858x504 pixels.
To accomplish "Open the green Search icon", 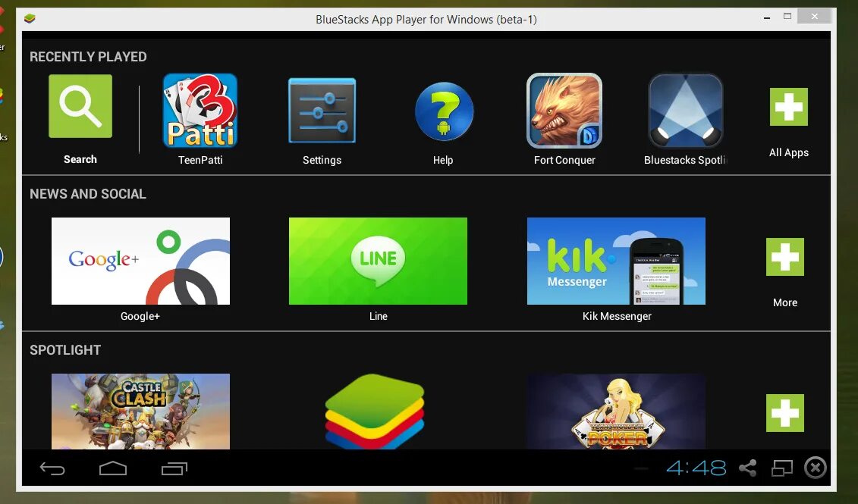I will (x=80, y=106).
